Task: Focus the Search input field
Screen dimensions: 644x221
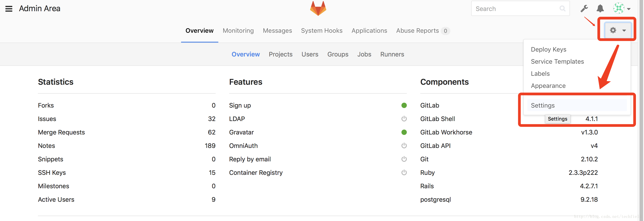Action: tap(520, 9)
